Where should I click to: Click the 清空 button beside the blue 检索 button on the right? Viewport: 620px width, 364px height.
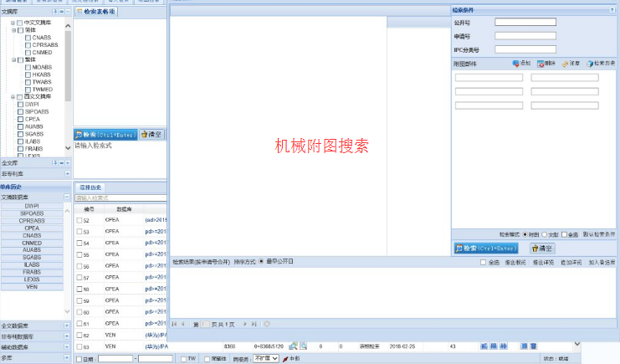[542, 249]
